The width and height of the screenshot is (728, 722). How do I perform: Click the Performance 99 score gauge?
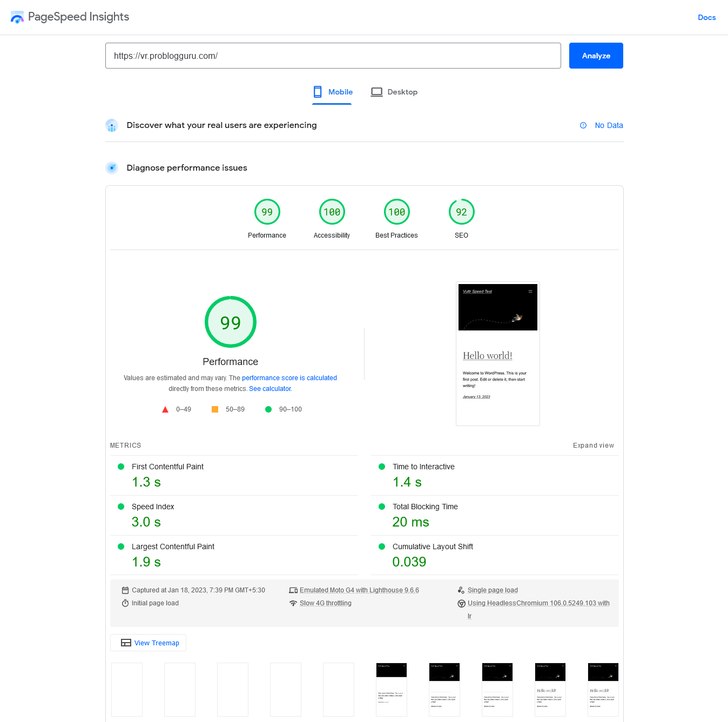(267, 212)
